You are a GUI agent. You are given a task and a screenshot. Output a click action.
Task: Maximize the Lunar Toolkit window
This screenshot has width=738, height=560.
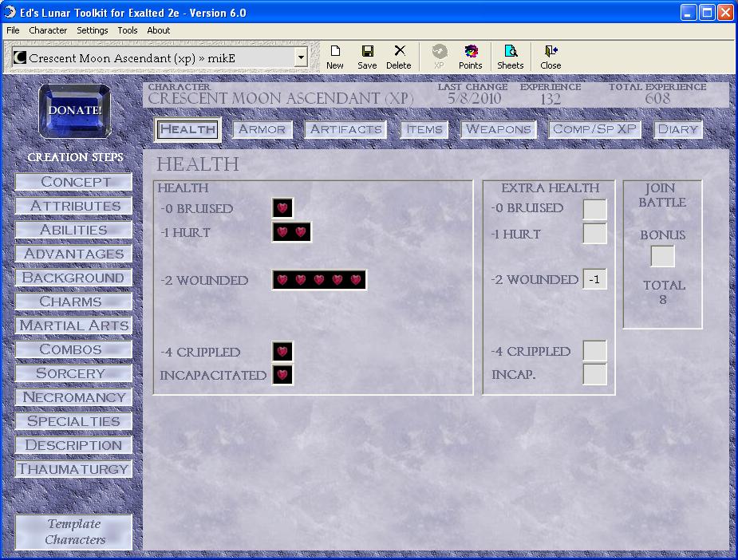pyautogui.click(x=707, y=13)
